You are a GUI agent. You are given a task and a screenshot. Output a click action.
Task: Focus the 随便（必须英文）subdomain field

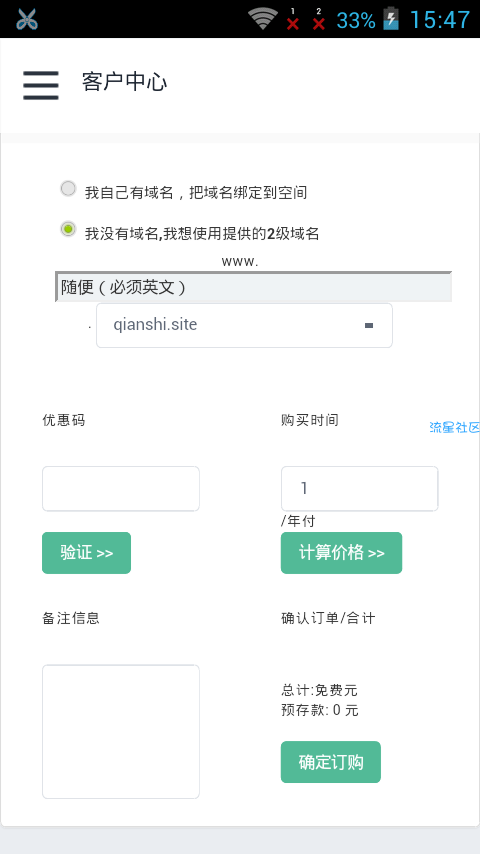[253, 286]
